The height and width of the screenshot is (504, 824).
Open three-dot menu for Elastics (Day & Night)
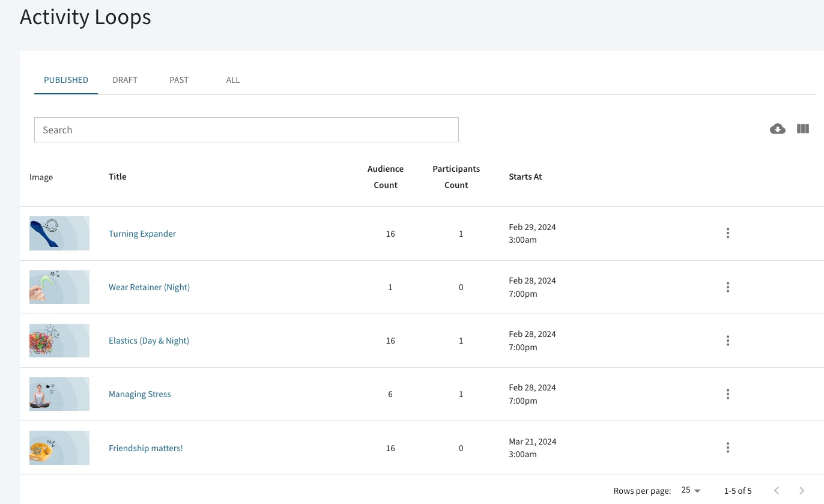[x=727, y=341]
